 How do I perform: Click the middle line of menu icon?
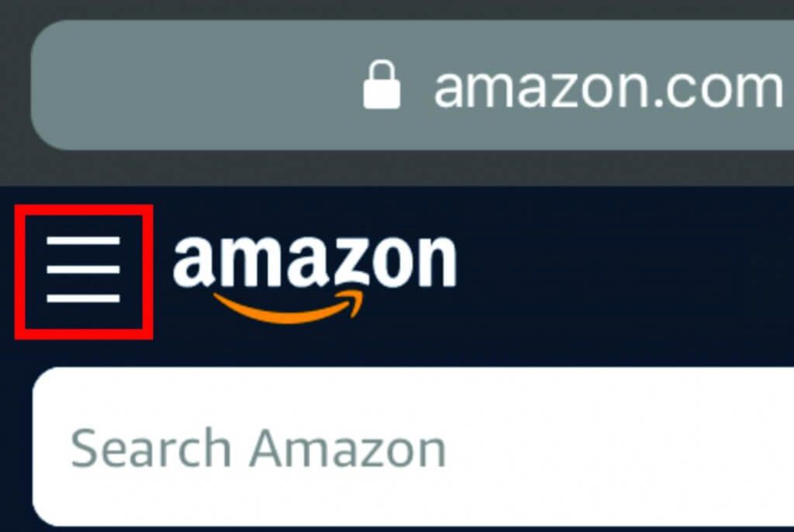[x=84, y=270]
